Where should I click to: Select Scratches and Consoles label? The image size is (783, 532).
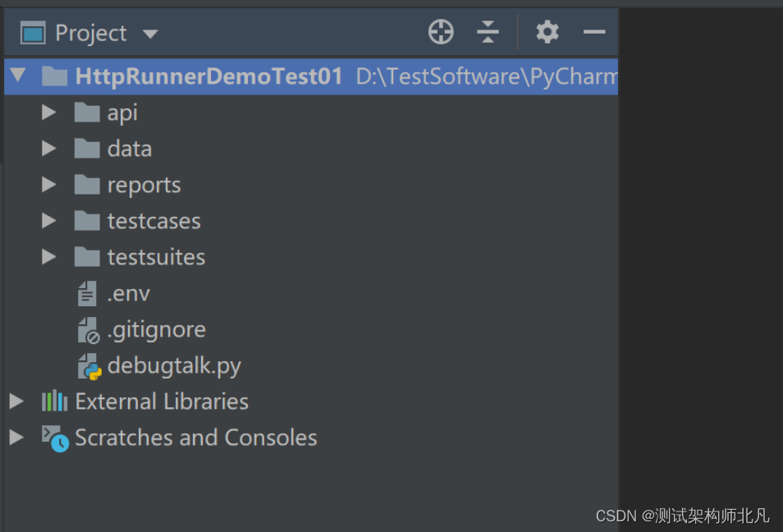coord(195,438)
